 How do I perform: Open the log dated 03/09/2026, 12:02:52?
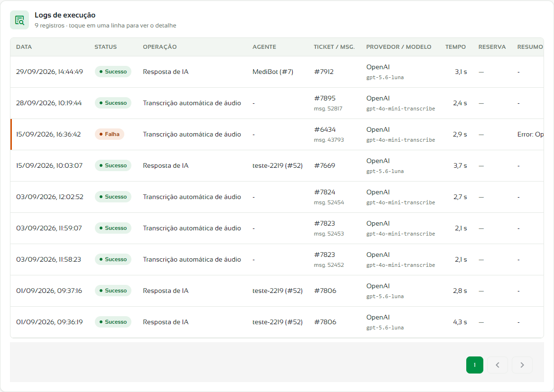click(277, 197)
